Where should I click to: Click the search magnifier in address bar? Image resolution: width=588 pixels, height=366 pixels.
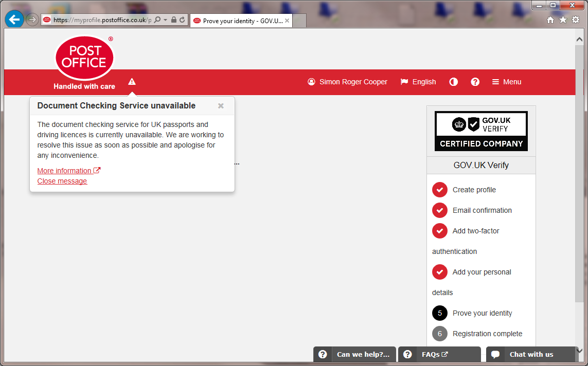[157, 20]
